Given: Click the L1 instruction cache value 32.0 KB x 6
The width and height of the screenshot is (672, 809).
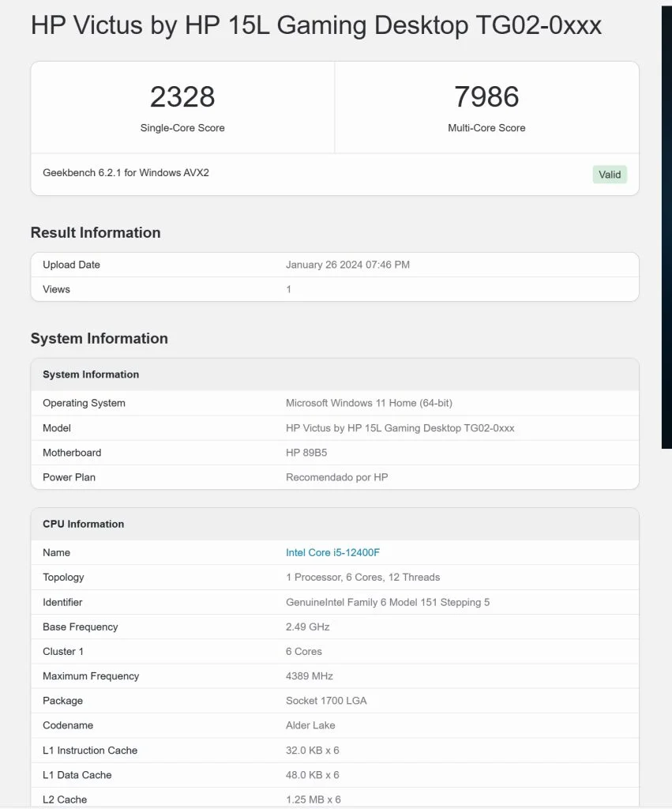Looking at the screenshot, I should click(313, 751).
